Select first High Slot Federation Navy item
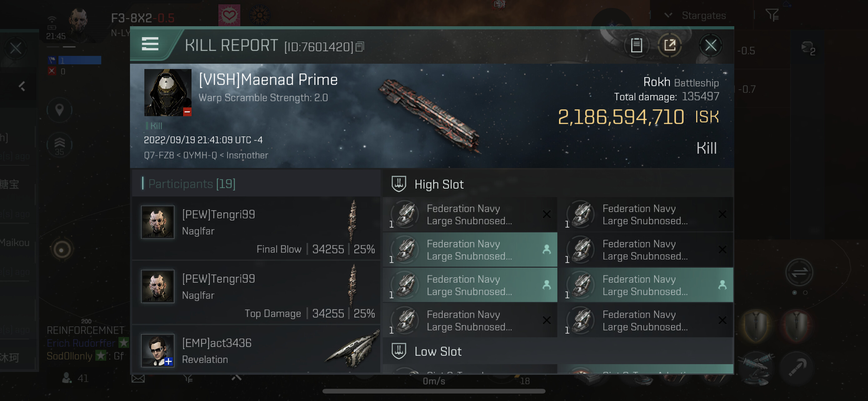The image size is (868, 401). pyautogui.click(x=470, y=215)
